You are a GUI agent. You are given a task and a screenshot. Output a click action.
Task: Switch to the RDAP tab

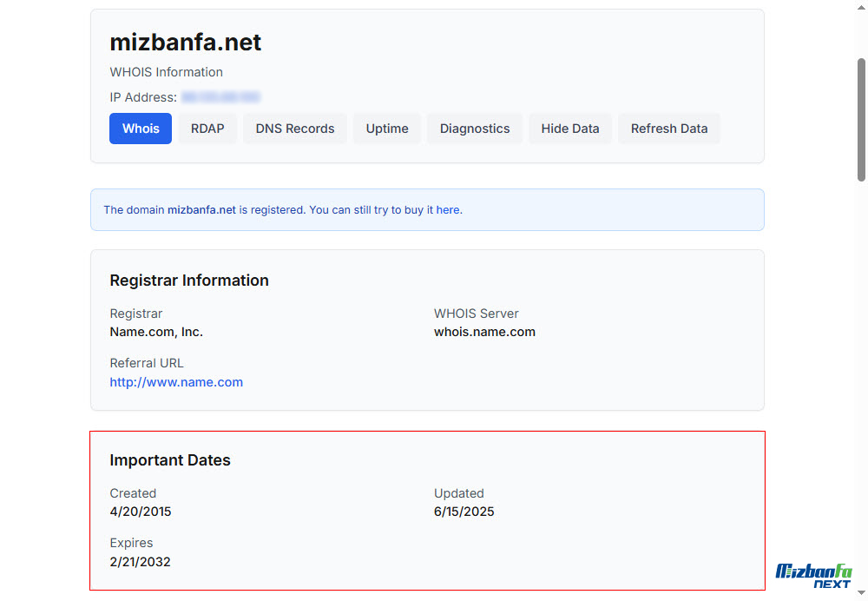tap(207, 129)
